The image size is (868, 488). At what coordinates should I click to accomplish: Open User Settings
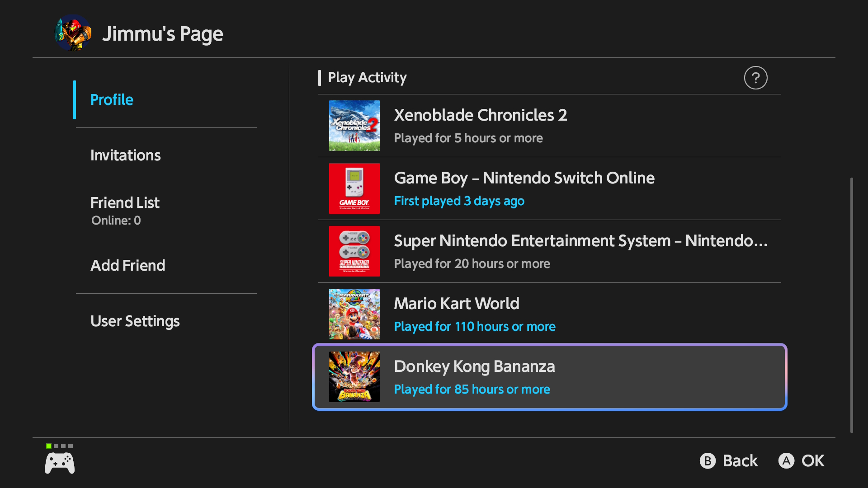tap(135, 321)
